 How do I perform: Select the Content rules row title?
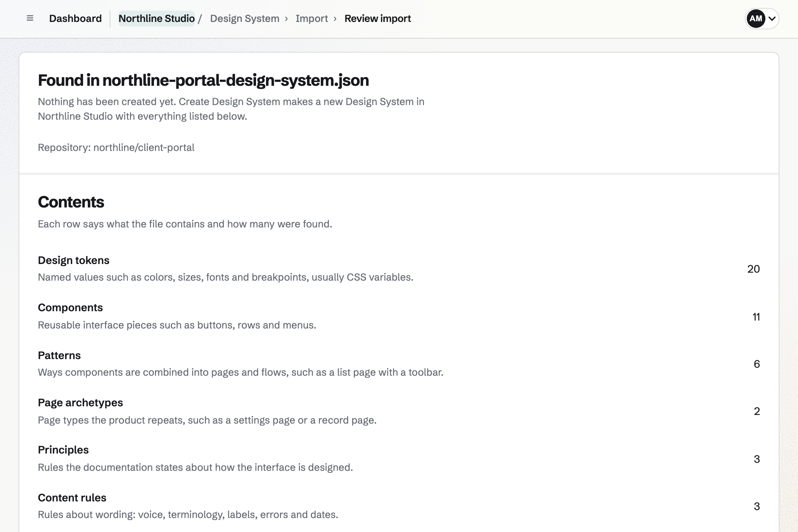point(72,498)
